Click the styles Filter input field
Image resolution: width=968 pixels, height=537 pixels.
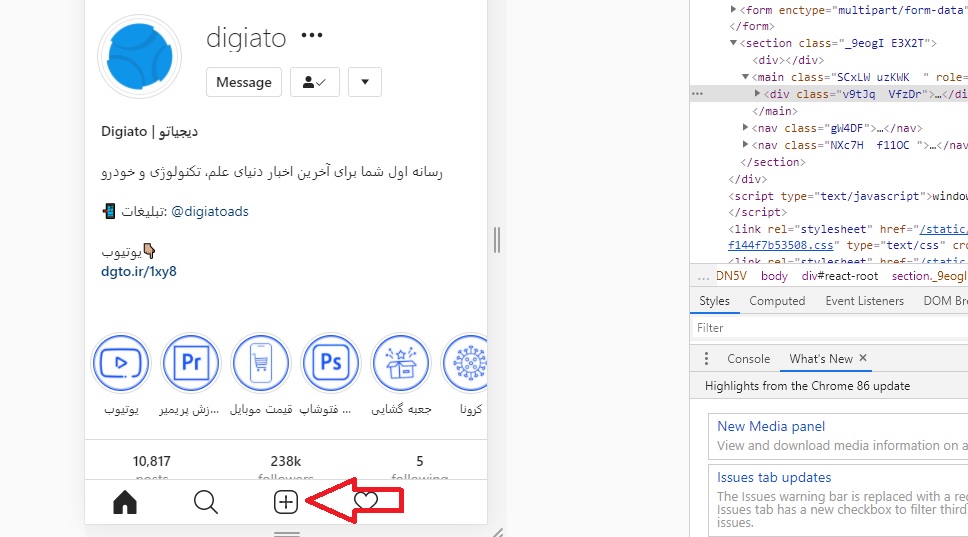[829, 328]
